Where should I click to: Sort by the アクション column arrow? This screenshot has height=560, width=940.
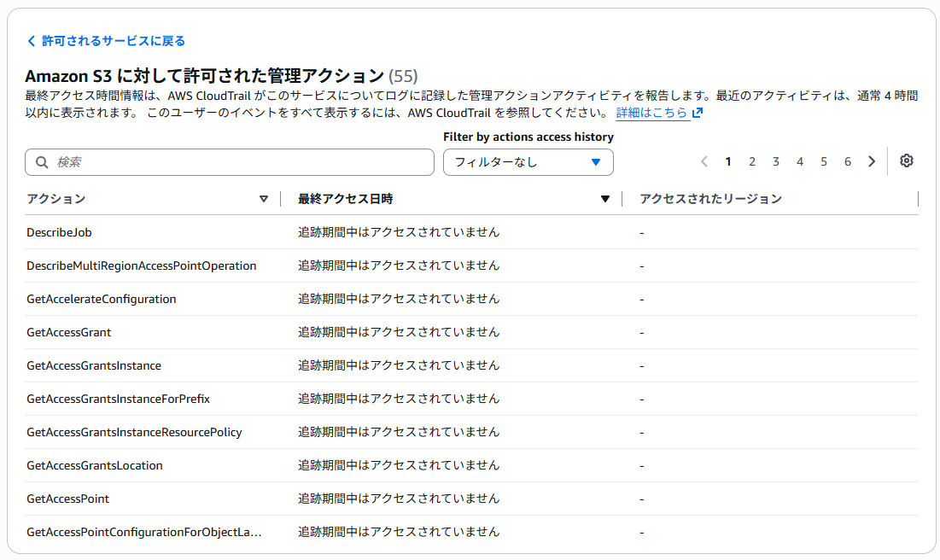click(x=264, y=199)
